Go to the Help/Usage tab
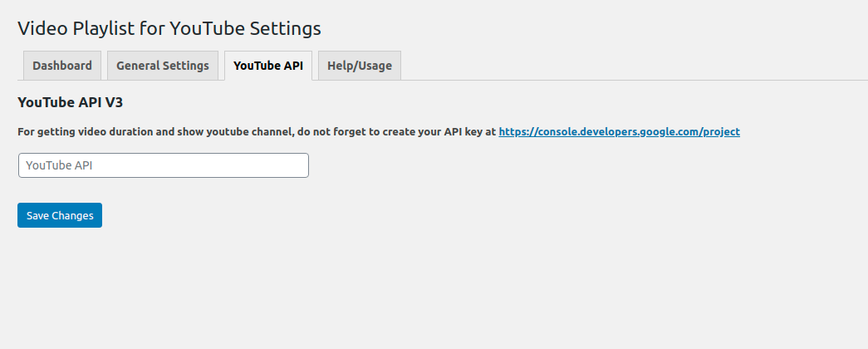 pyautogui.click(x=360, y=66)
